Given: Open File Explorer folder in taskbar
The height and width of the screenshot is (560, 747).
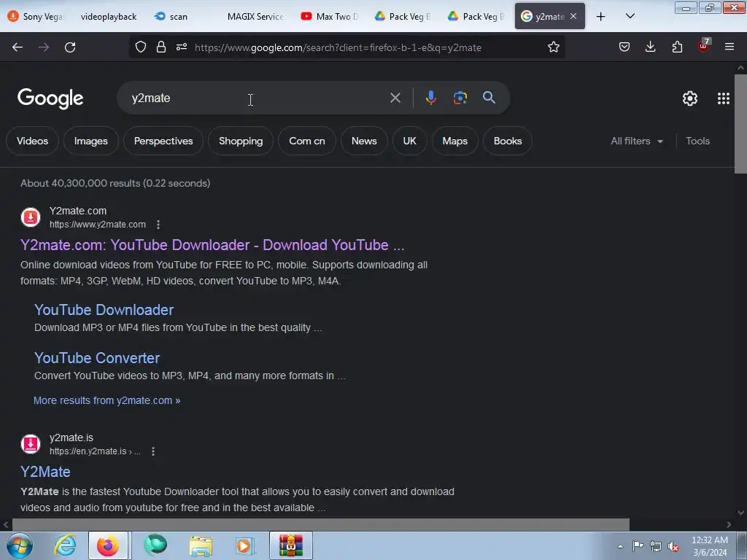Looking at the screenshot, I should pos(201,545).
